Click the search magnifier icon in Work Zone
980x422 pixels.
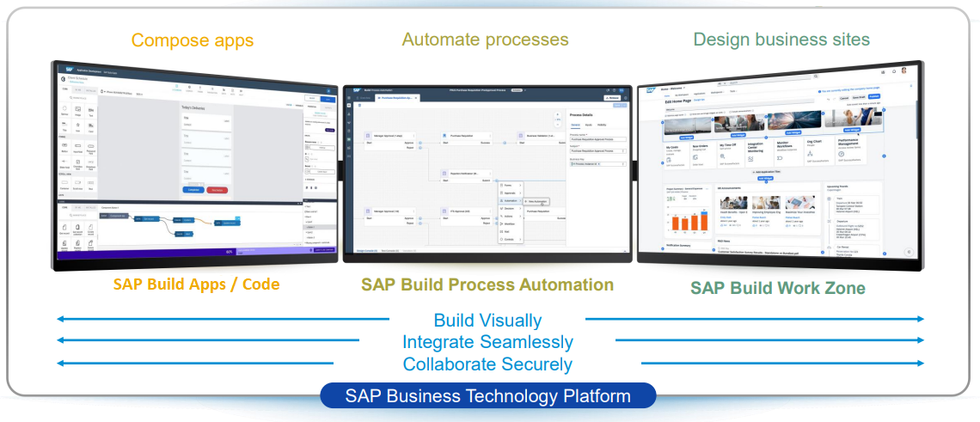816,76
